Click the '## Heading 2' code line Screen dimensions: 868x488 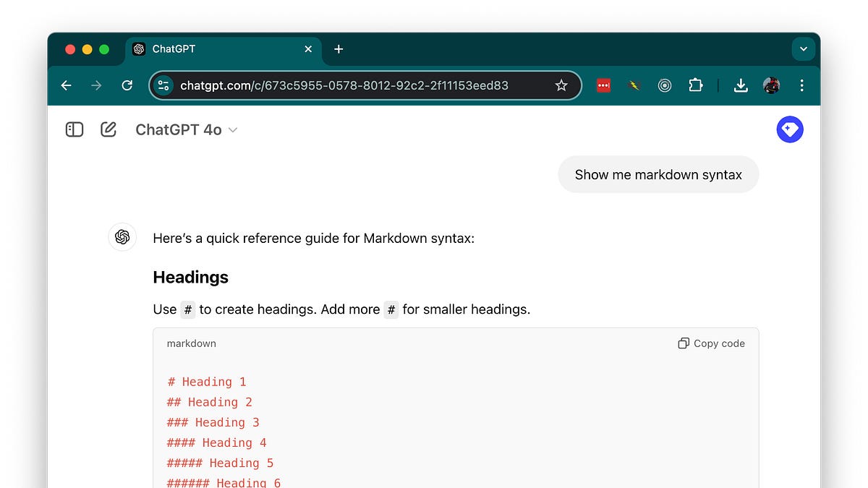coord(210,402)
